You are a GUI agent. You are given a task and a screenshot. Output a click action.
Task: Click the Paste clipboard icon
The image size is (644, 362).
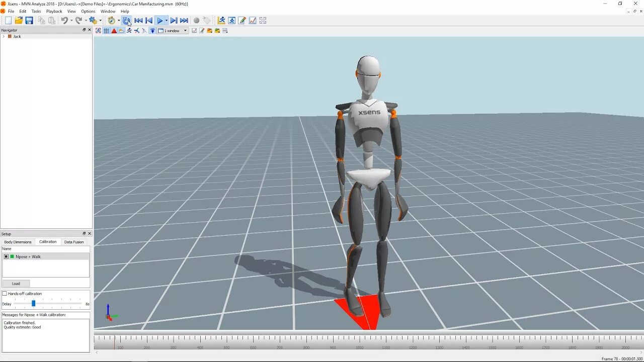click(x=52, y=21)
